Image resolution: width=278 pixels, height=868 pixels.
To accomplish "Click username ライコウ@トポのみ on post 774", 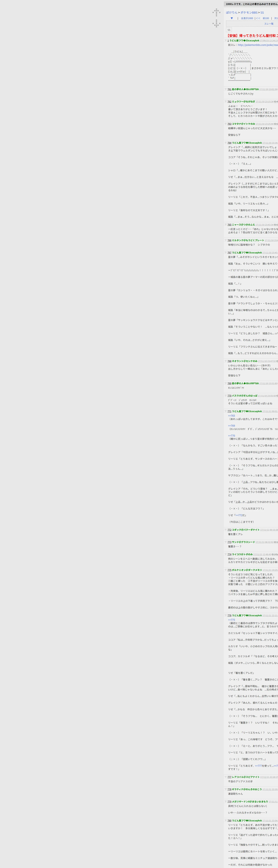I will [x=242, y=554].
